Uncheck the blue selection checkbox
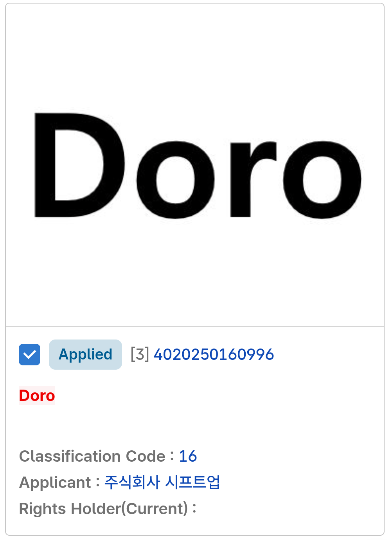Screen dimensions: 392x540 29,354
